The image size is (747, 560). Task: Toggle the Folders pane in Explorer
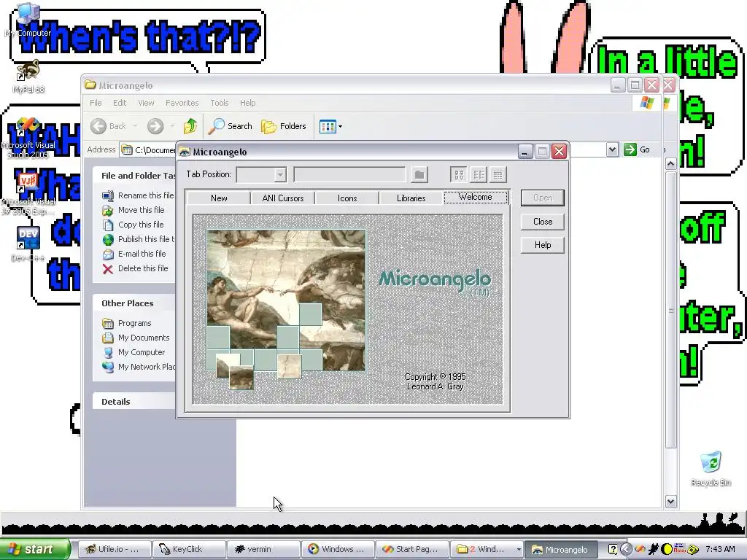click(284, 126)
